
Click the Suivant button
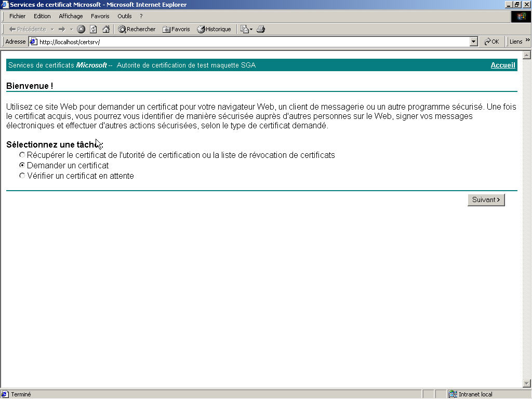[x=486, y=200]
